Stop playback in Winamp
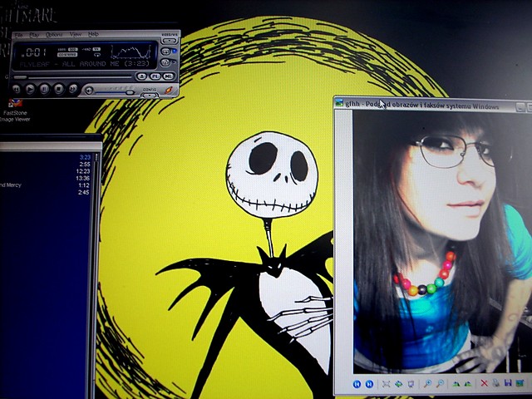Screen dimensions: 532x399 59,89
